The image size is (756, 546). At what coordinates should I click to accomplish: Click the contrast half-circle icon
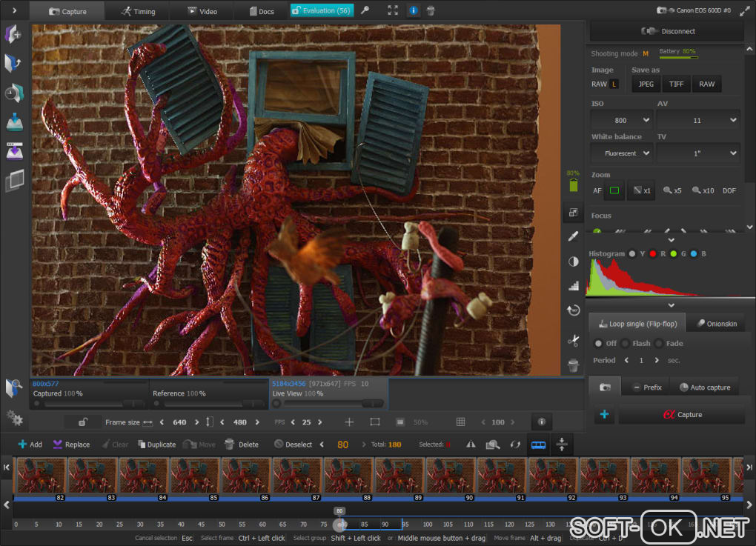point(573,262)
